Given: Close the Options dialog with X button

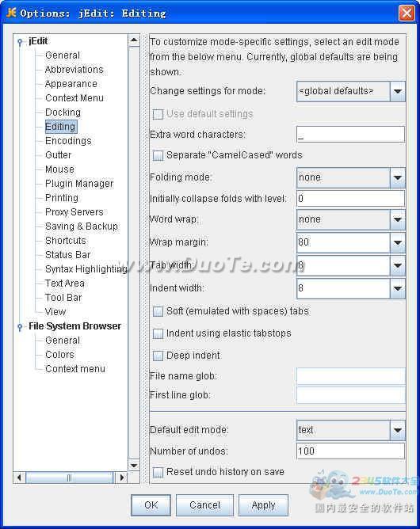Looking at the screenshot, I should [407, 13].
